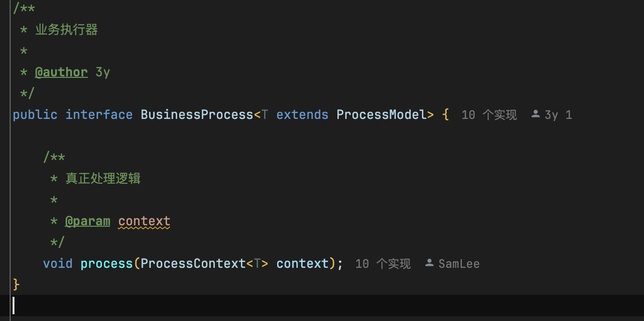The width and height of the screenshot is (644, 321).
Task: Click the @author Javadoc tag
Action: tap(61, 73)
